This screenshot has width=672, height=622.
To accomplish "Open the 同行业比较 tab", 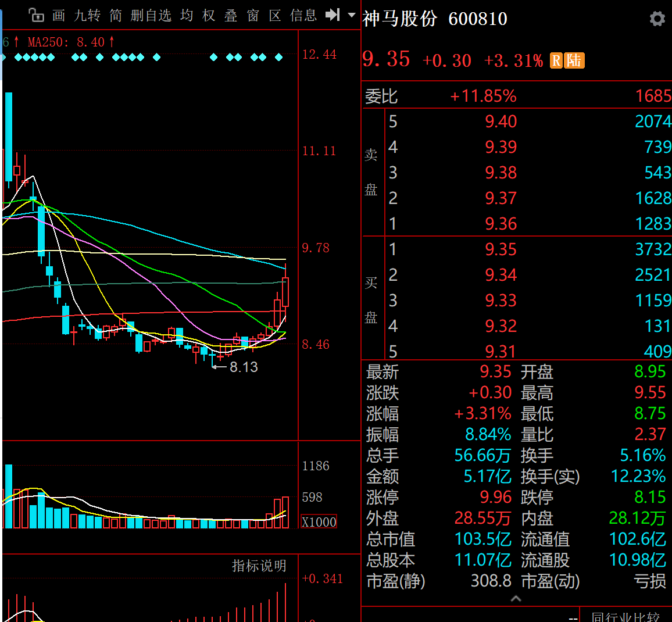I will pyautogui.click(x=625, y=616).
